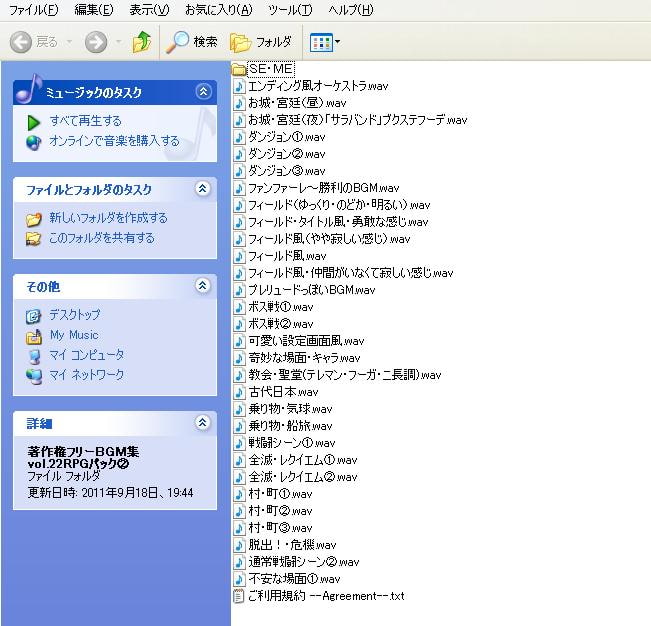Open the 編集(E) menu
Viewport: 651px width, 626px height.
(x=94, y=10)
